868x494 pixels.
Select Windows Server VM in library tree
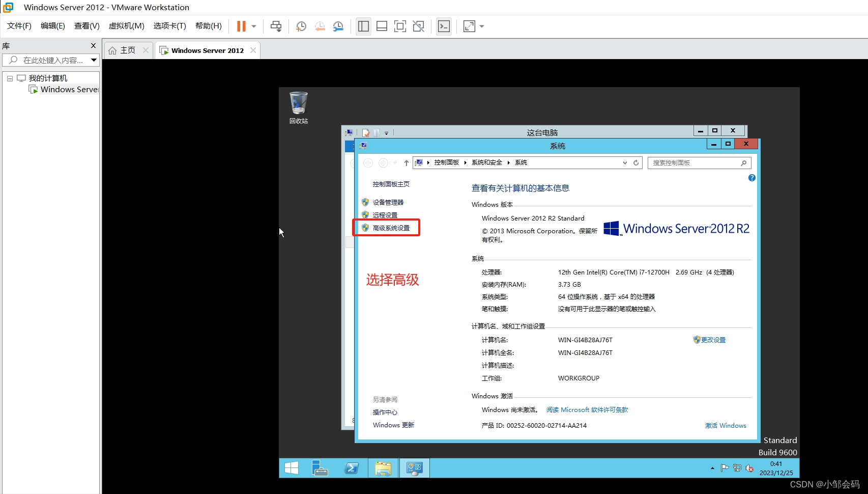pos(70,90)
